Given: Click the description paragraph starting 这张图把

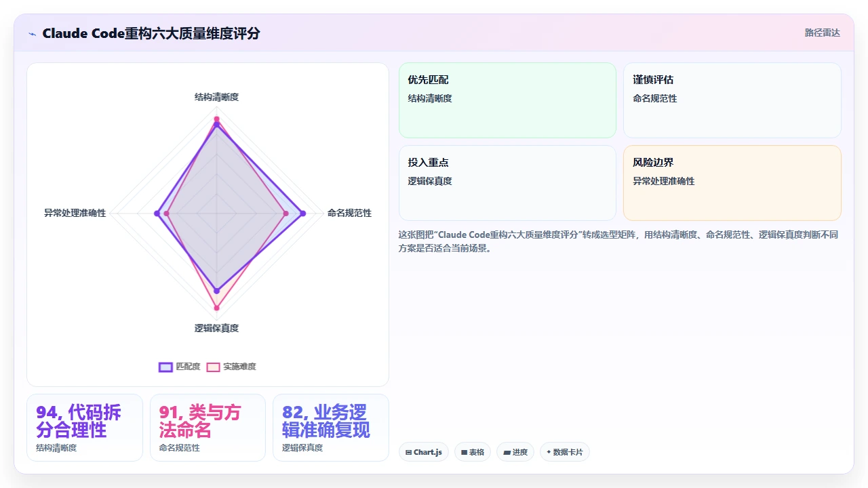Looking at the screenshot, I should [x=618, y=241].
